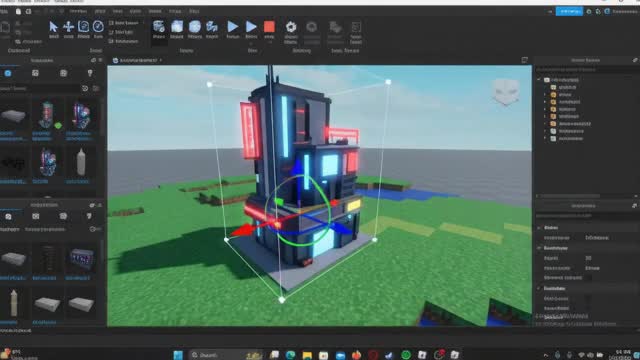
Task: Toggle the checkbox in second Properties section
Action: (x=588, y=278)
